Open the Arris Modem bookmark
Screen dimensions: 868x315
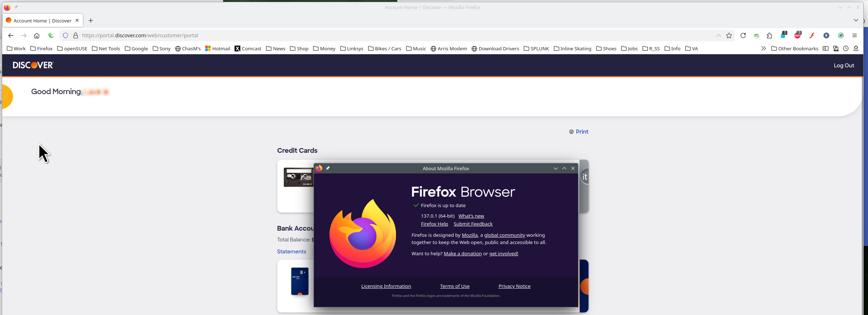[449, 49]
